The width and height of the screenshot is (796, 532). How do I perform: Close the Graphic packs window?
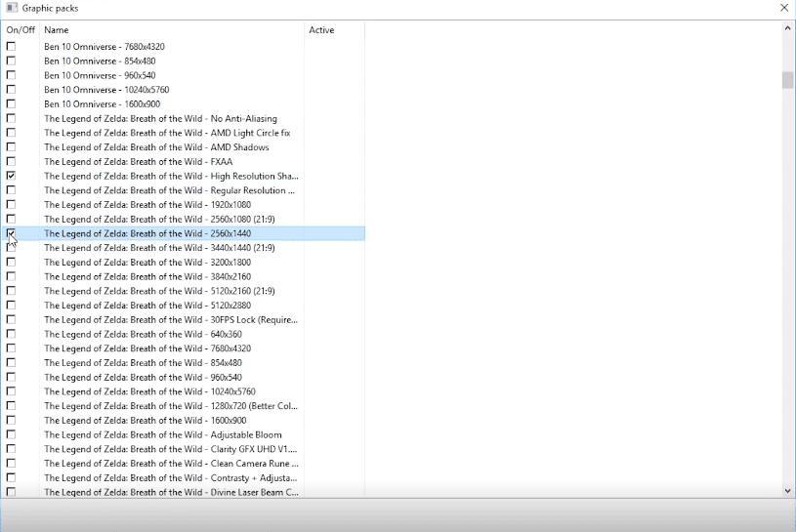[783, 8]
